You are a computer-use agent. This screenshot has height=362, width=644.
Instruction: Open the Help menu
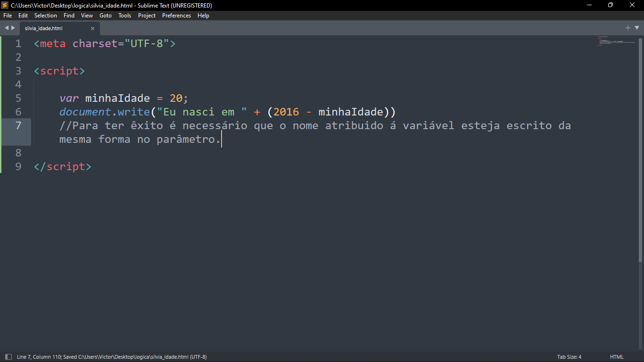203,16
